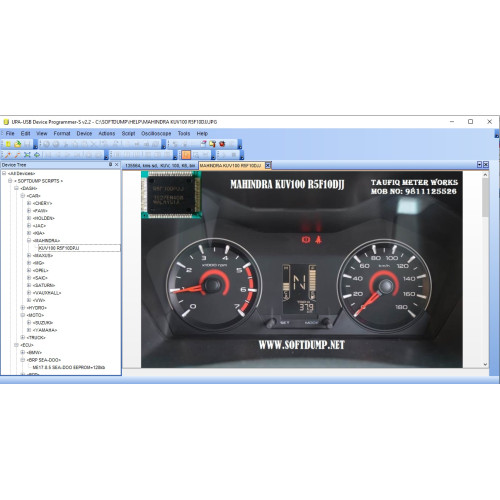
Task: Collapse the DASH tree node
Action: tap(16, 188)
